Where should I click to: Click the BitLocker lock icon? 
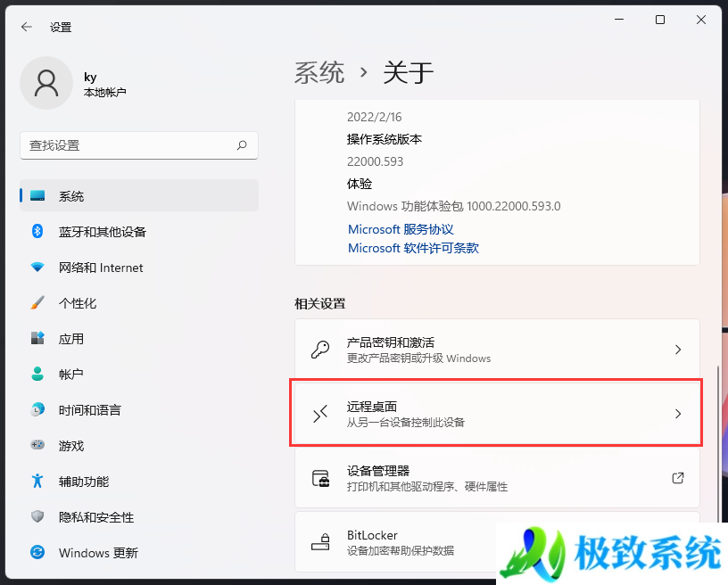[320, 542]
